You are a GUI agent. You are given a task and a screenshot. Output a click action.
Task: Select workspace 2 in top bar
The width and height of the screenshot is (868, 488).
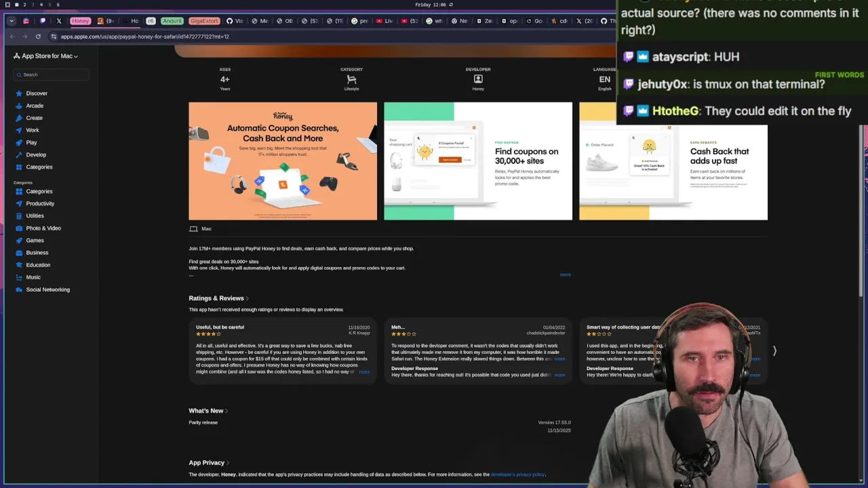click(x=24, y=5)
